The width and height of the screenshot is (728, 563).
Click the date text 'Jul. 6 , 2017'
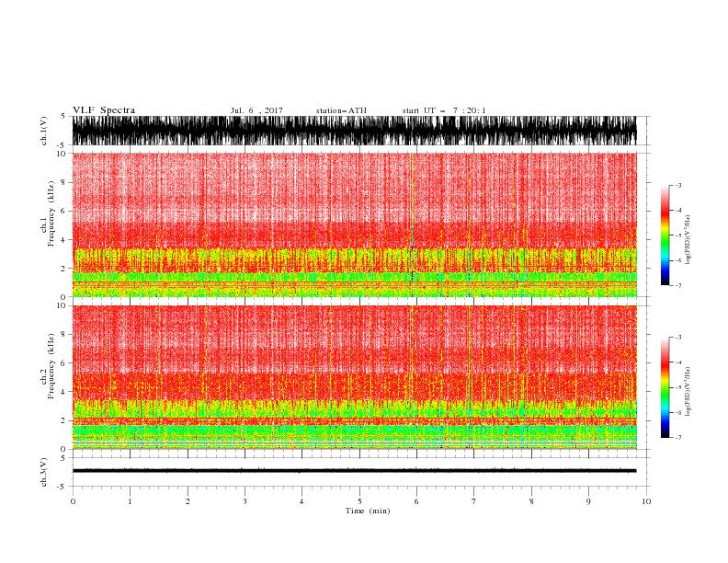pos(256,110)
